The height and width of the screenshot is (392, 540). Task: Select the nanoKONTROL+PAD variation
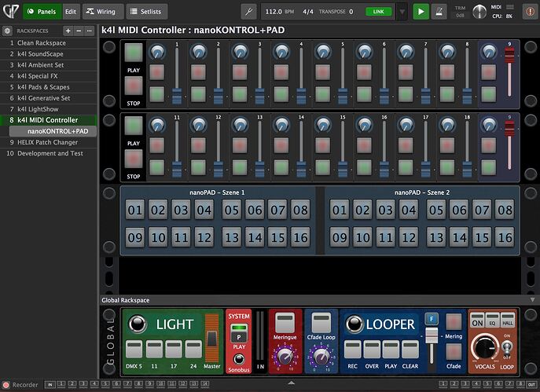53,131
